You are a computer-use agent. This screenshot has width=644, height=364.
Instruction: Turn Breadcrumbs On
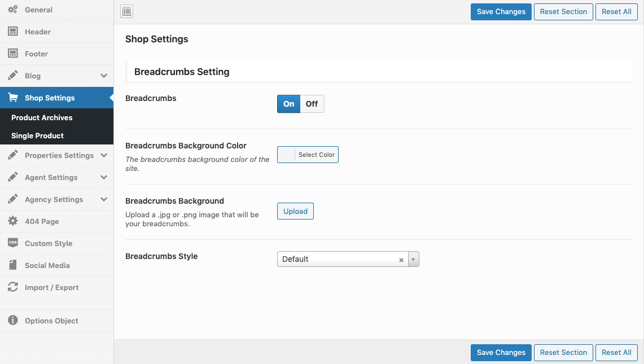[x=288, y=104]
